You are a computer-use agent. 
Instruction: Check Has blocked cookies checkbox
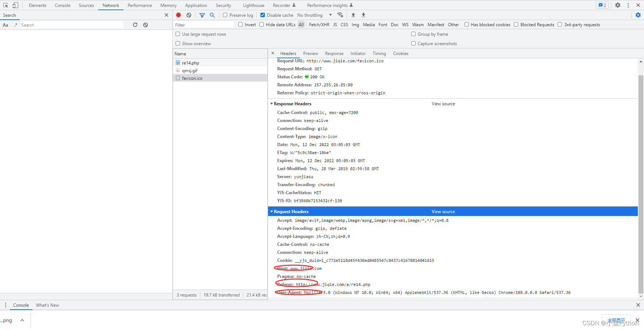[467, 24]
